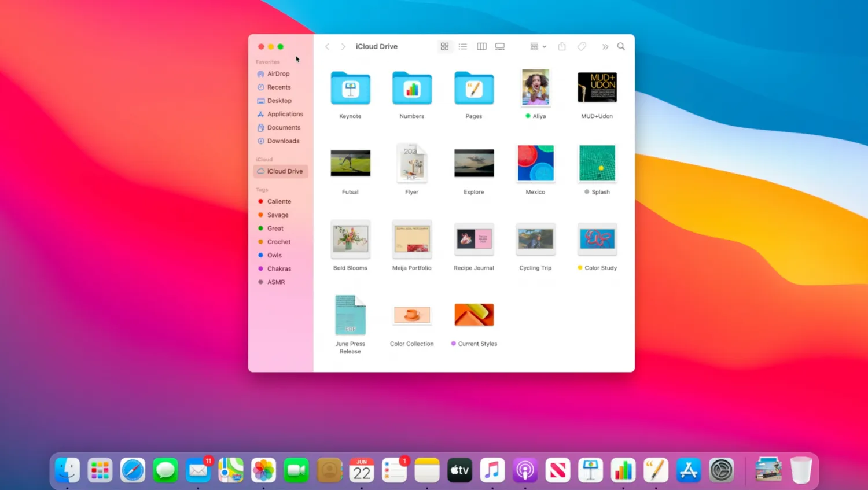
Task: Switch to column view in toolbar
Action: coord(481,46)
